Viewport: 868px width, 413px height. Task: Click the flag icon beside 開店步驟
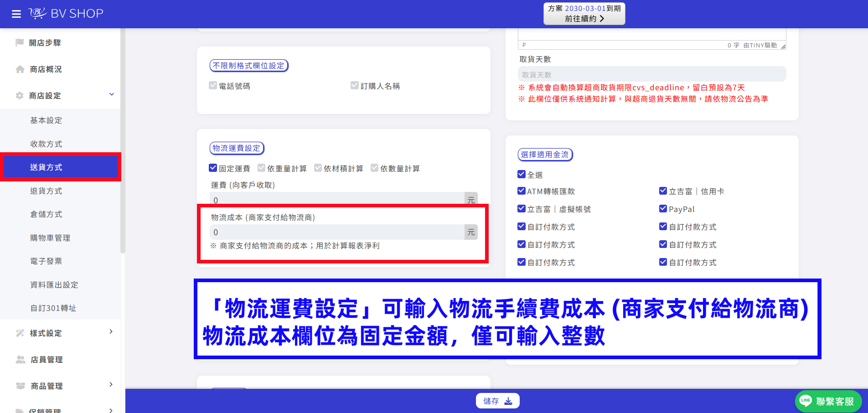point(20,42)
